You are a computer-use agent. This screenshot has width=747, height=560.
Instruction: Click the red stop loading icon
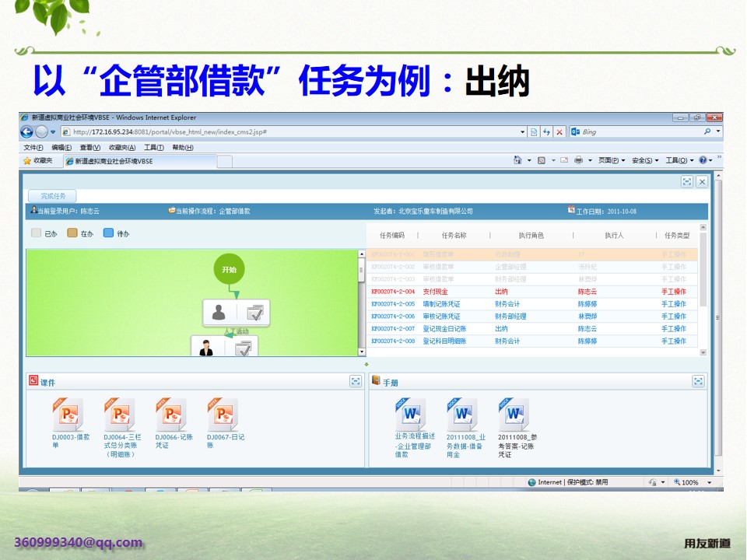[559, 132]
